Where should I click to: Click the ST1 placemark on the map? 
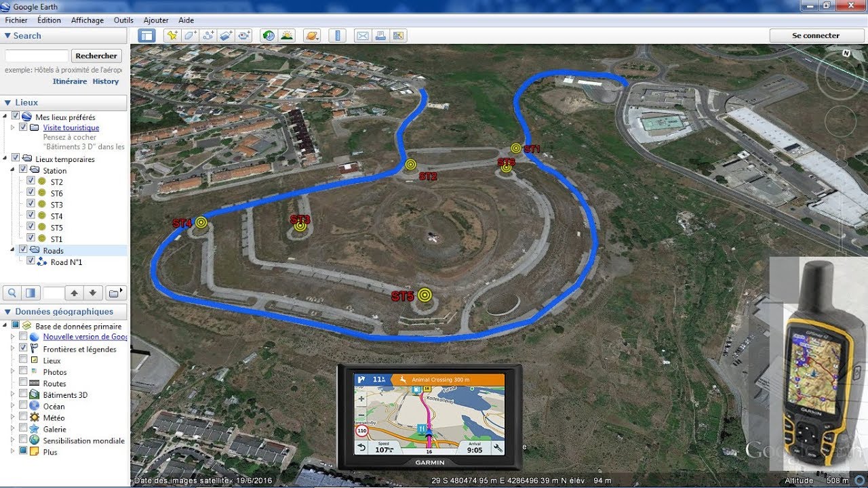click(516, 148)
